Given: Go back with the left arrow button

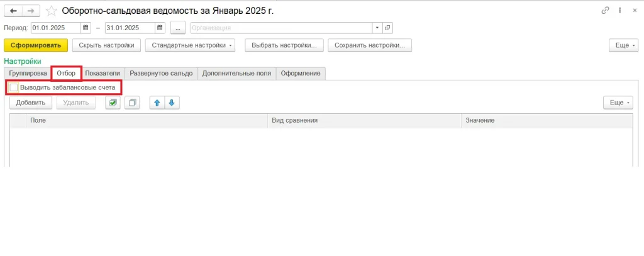Looking at the screenshot, I should tap(13, 11).
